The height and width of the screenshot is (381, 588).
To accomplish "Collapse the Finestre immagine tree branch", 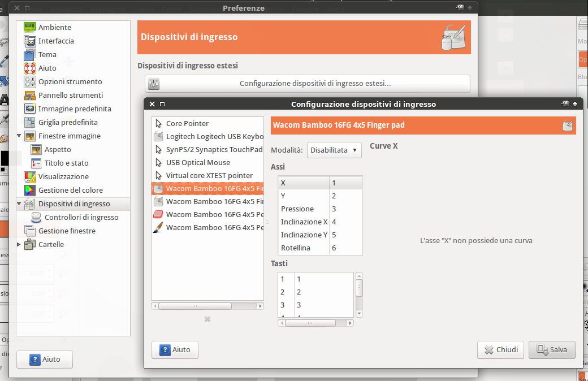I will [19, 136].
